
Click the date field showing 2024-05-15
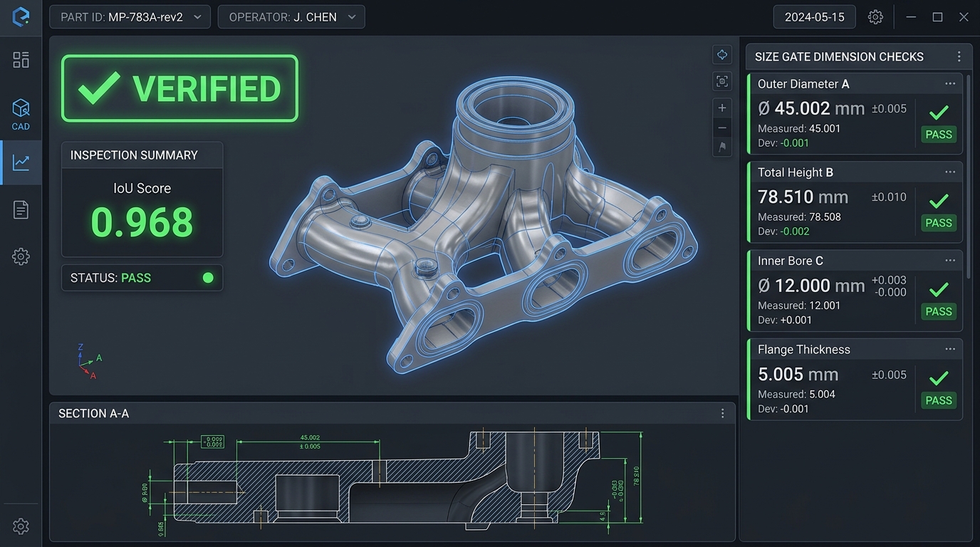[815, 17]
